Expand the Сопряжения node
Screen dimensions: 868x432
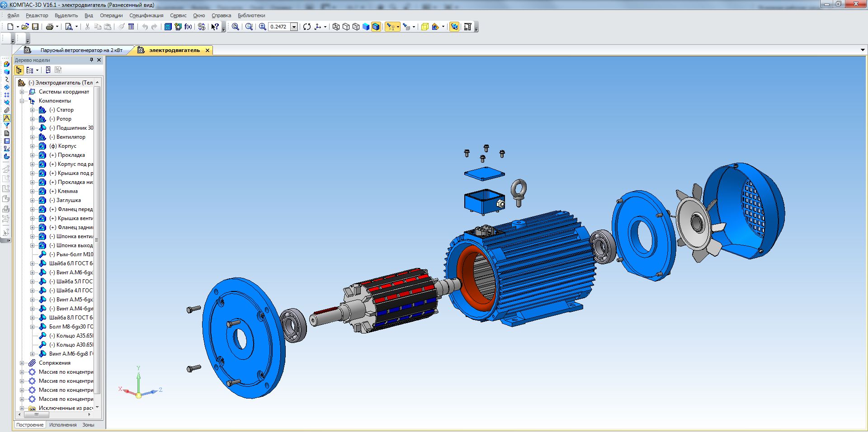pos(22,363)
